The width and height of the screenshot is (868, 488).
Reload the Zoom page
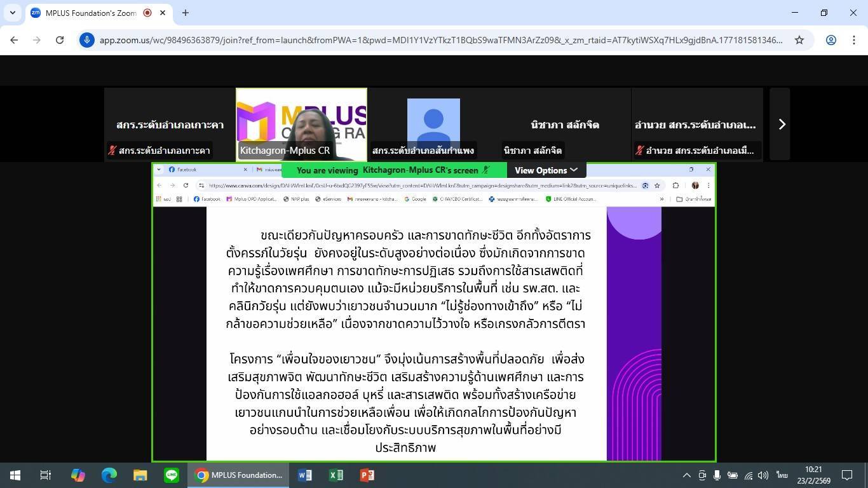(60, 40)
